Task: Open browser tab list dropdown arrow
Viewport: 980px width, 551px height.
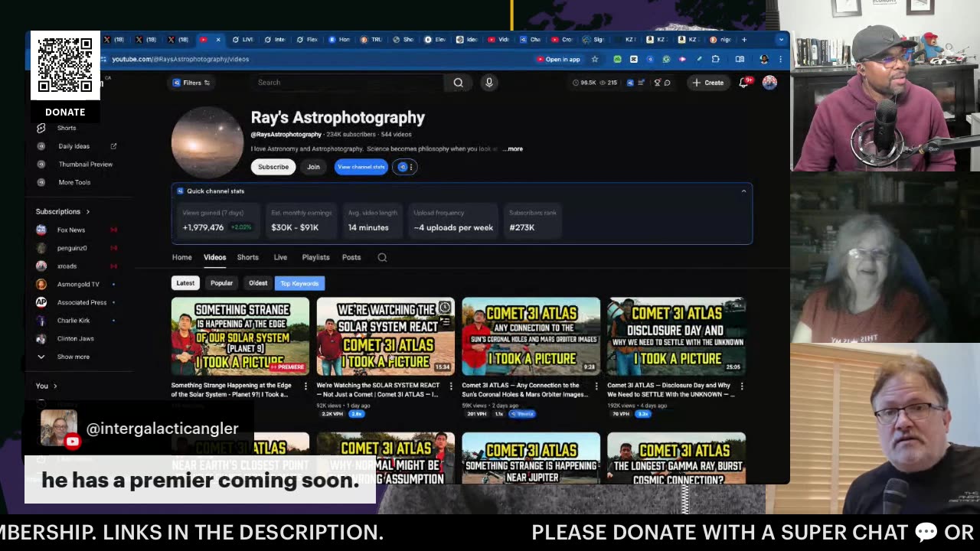Action: tap(782, 39)
